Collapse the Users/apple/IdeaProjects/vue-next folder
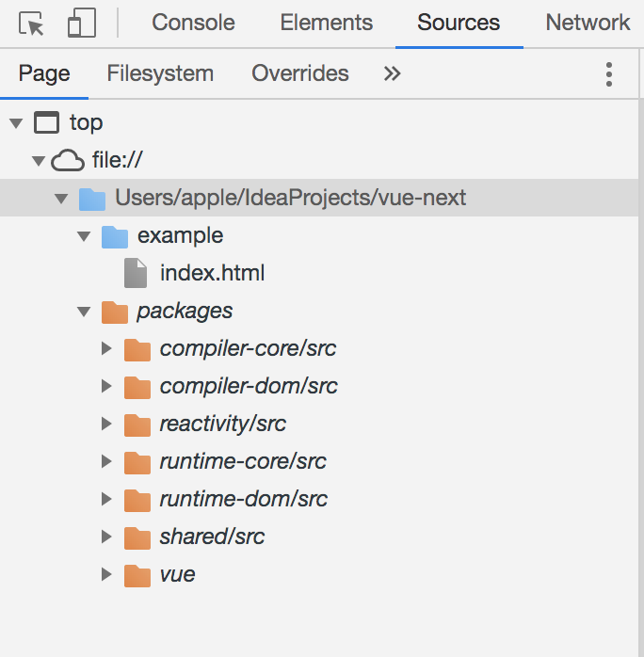The height and width of the screenshot is (657, 644). point(61,199)
